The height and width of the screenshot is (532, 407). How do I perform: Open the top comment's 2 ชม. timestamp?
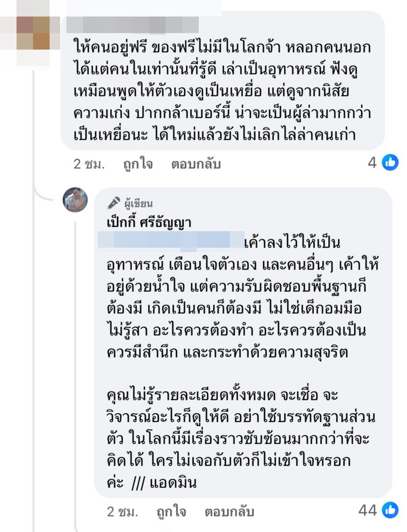point(89,164)
